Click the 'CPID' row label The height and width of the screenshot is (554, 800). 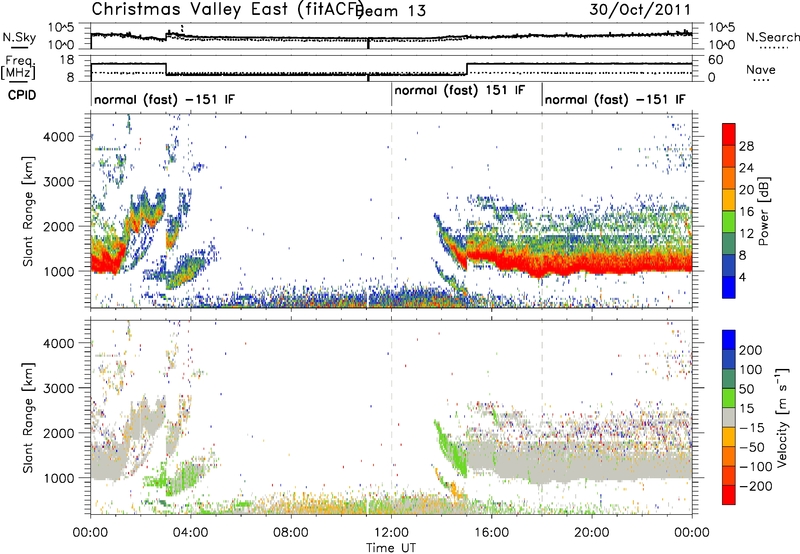click(22, 95)
